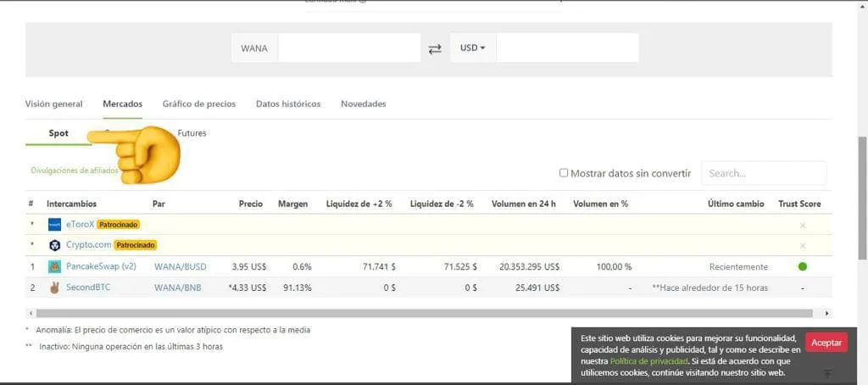The width and height of the screenshot is (868, 385).
Task: Open the Crypto.com exchange link
Action: (x=88, y=245)
